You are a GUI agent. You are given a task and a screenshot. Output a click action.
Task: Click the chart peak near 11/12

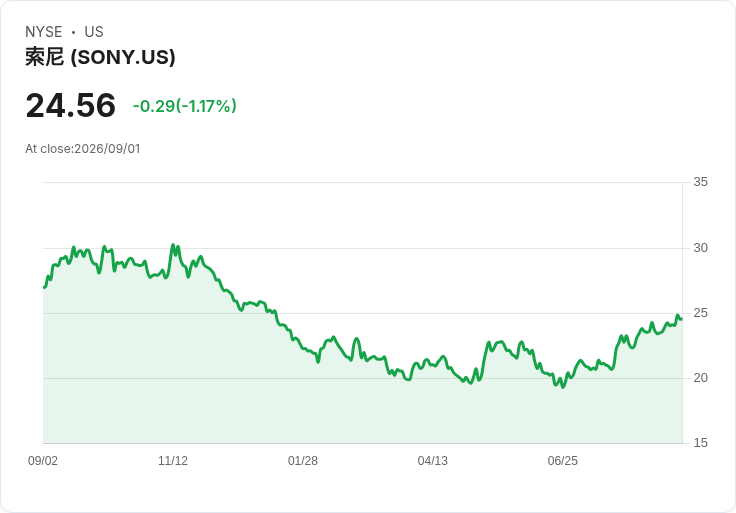click(x=173, y=245)
